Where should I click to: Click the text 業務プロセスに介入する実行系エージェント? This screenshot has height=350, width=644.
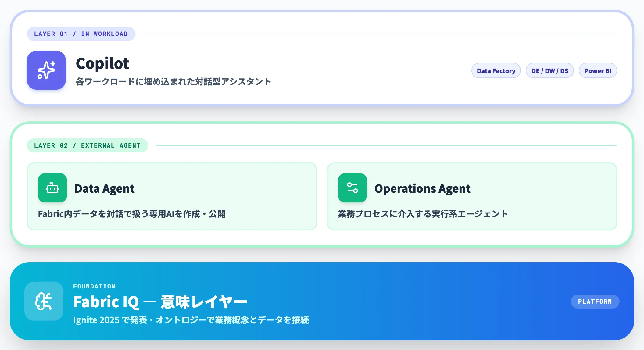click(x=423, y=214)
